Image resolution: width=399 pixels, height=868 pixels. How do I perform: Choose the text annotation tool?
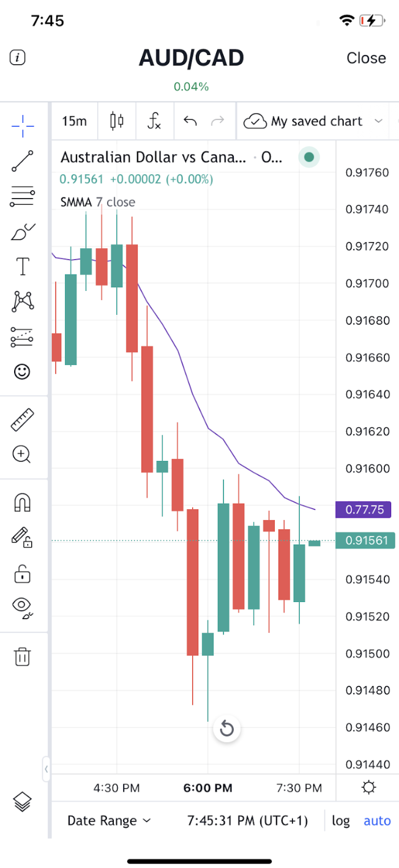(x=23, y=267)
